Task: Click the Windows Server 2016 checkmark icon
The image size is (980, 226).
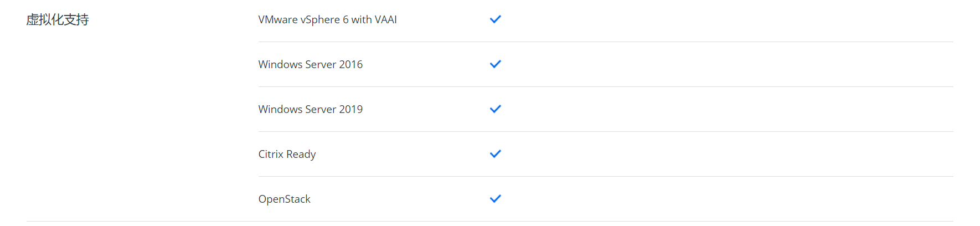Action: [495, 64]
